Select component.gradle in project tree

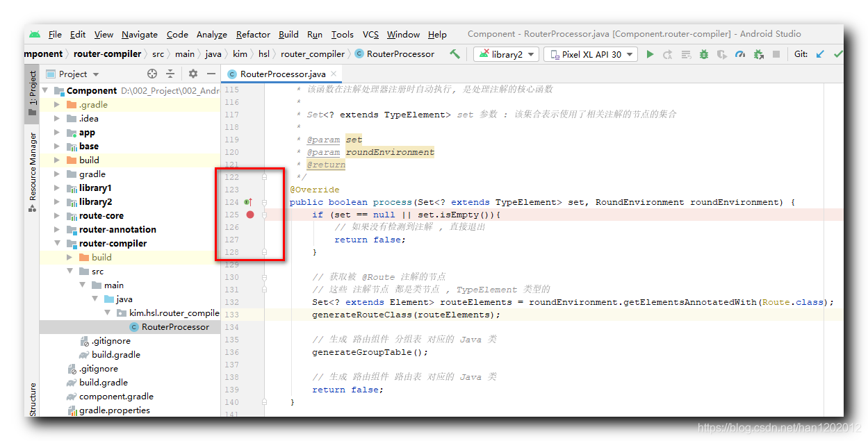pos(116,397)
